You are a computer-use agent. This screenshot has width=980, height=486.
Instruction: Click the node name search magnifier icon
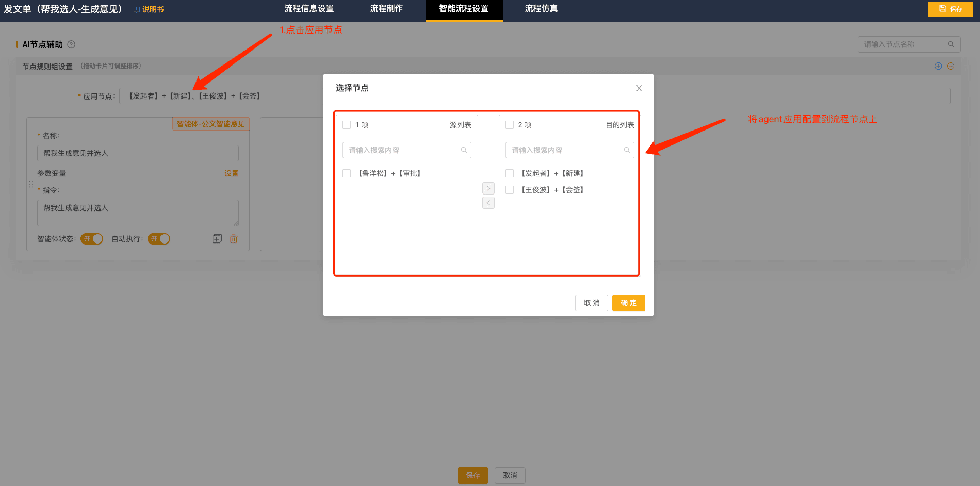pyautogui.click(x=951, y=44)
